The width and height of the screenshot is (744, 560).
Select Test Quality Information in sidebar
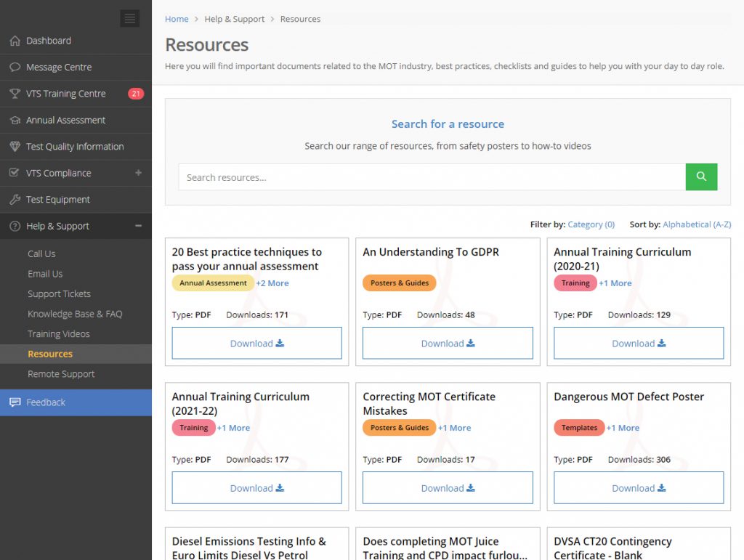pyautogui.click(x=76, y=147)
